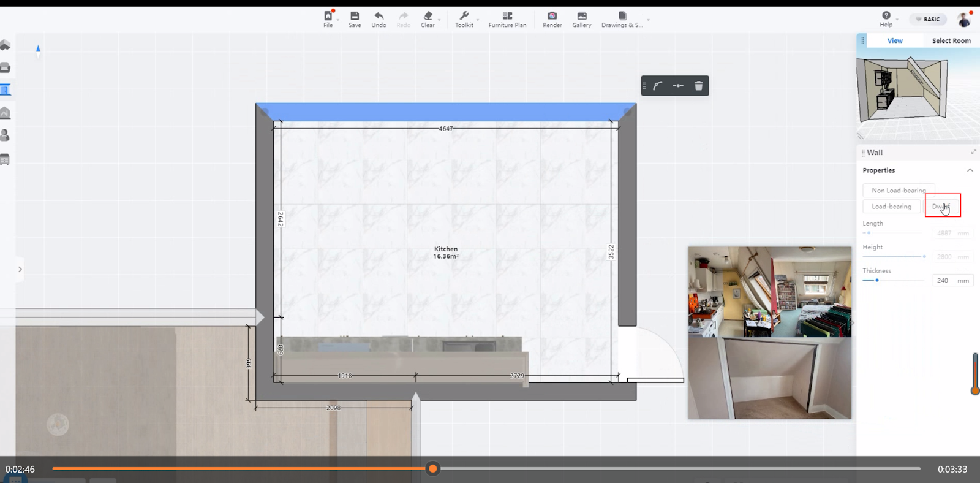Delete selected wall using trash icon

pyautogui.click(x=698, y=86)
